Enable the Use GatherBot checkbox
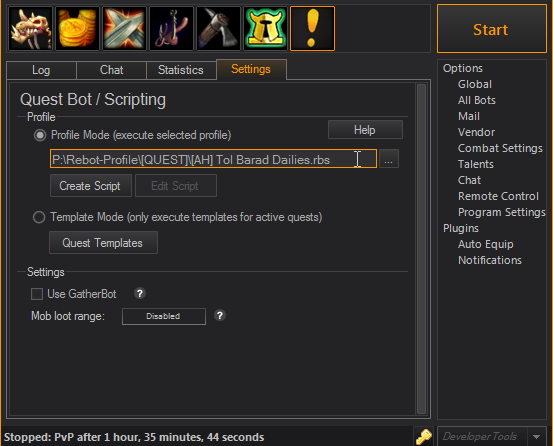553x446 pixels. [x=37, y=294]
